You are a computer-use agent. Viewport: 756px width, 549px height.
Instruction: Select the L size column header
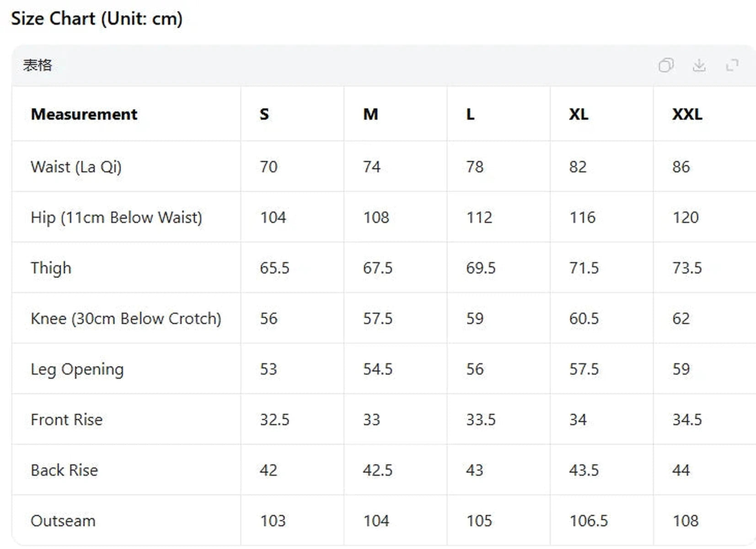point(470,114)
